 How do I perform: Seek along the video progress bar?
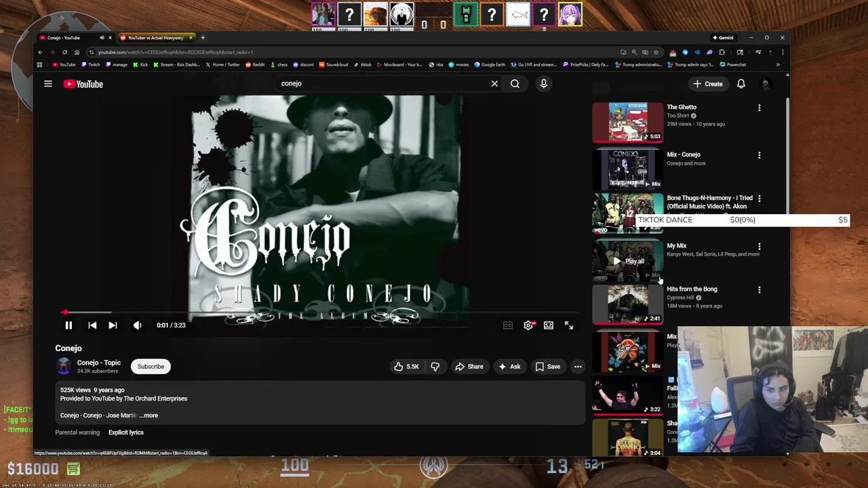(x=319, y=312)
